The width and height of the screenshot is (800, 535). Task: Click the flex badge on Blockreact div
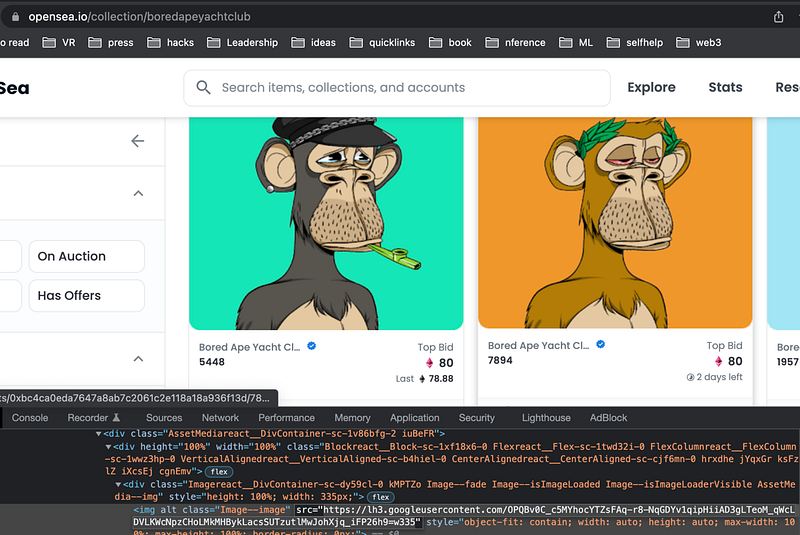click(219, 472)
